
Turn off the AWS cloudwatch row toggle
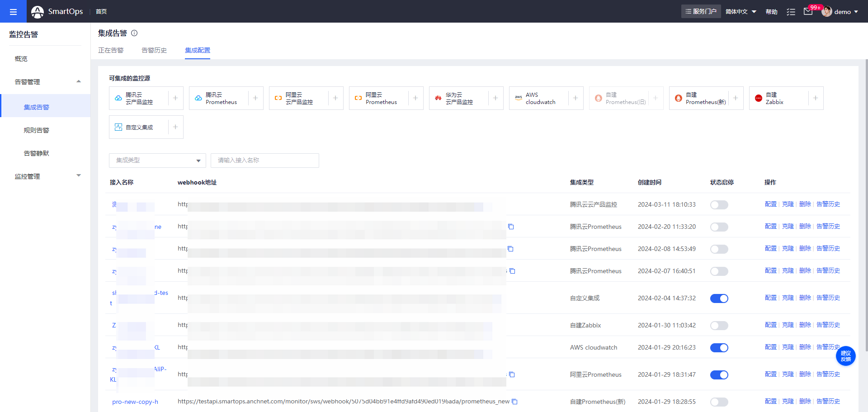pos(719,348)
